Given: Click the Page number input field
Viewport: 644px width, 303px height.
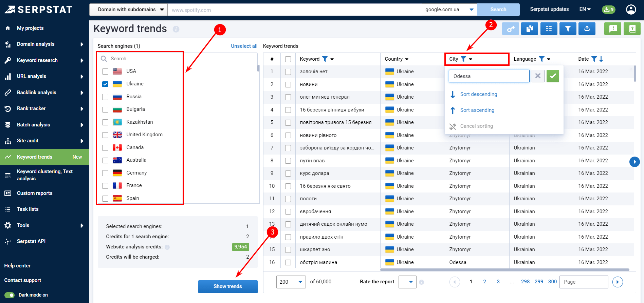Looking at the screenshot, I should pyautogui.click(x=584, y=282).
